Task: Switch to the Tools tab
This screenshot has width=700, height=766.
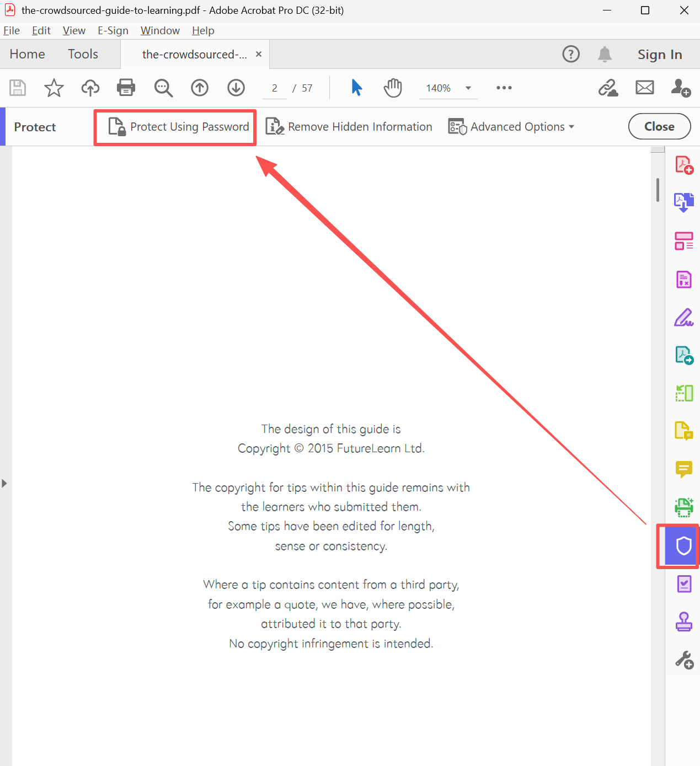Action: pos(83,54)
